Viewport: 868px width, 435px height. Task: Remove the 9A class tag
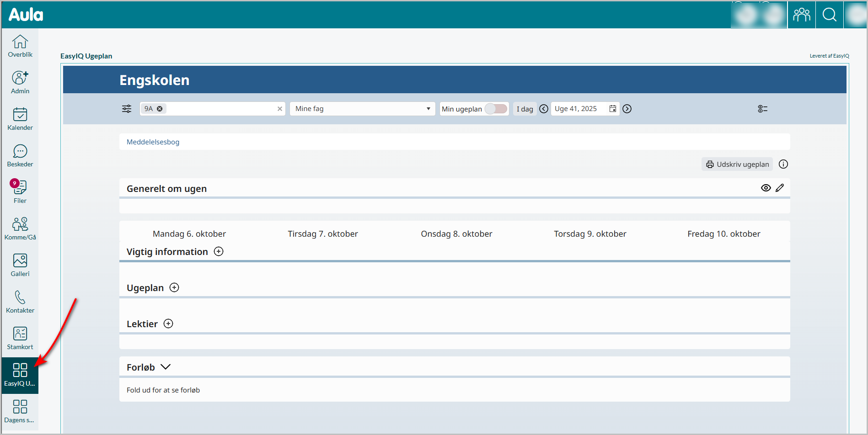click(x=160, y=109)
